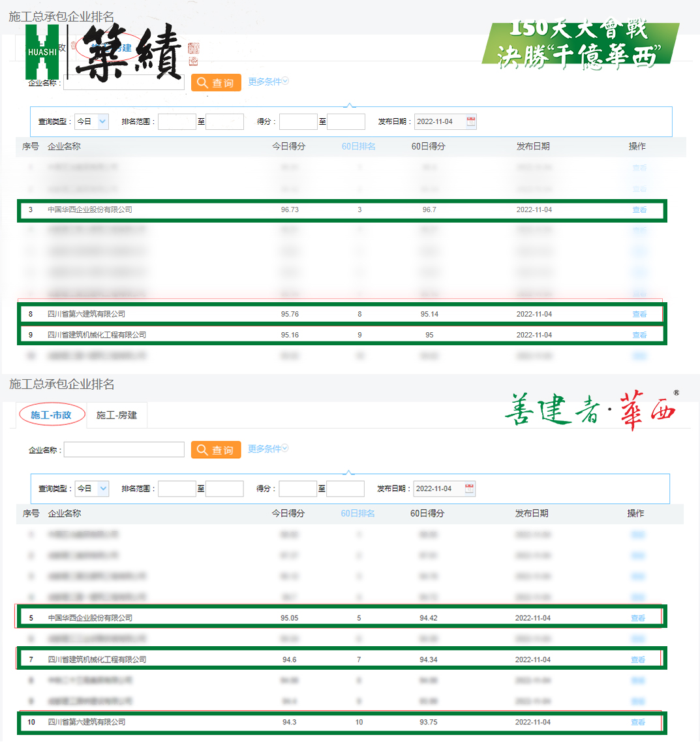The image size is (700, 748).
Task: Click the 95.14 sixty-day score cell
Action: [429, 315]
